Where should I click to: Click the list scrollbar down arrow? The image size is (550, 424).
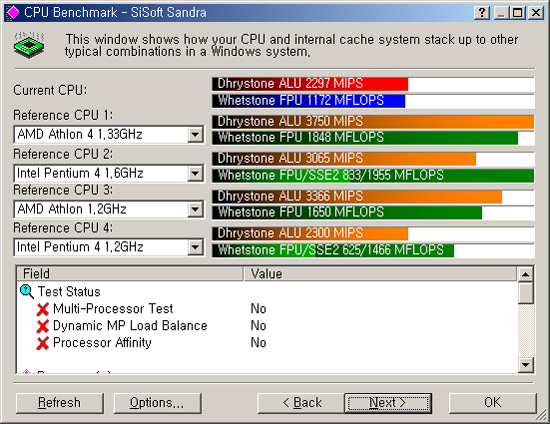(525, 365)
